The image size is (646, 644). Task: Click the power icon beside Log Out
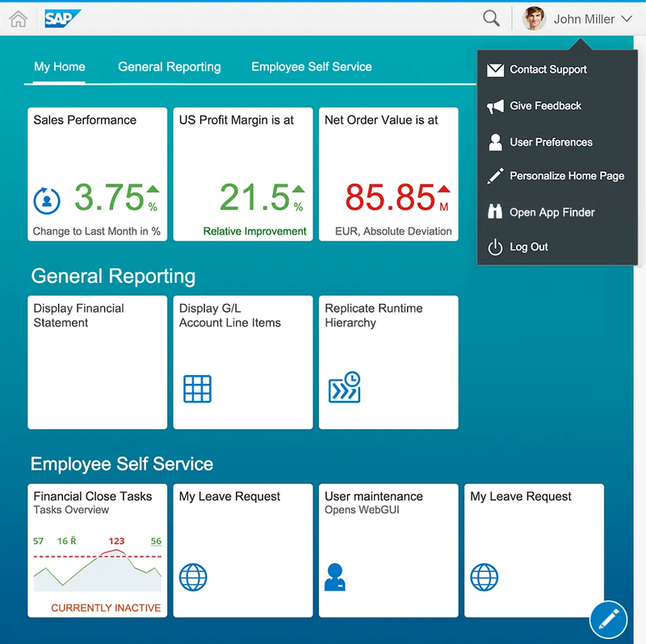coord(495,246)
